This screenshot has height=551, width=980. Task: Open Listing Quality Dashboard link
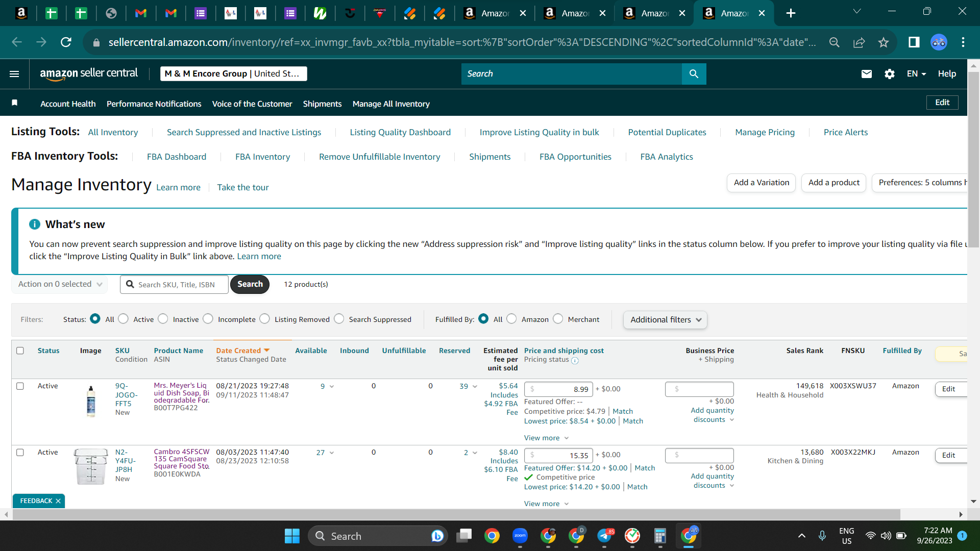tap(400, 132)
